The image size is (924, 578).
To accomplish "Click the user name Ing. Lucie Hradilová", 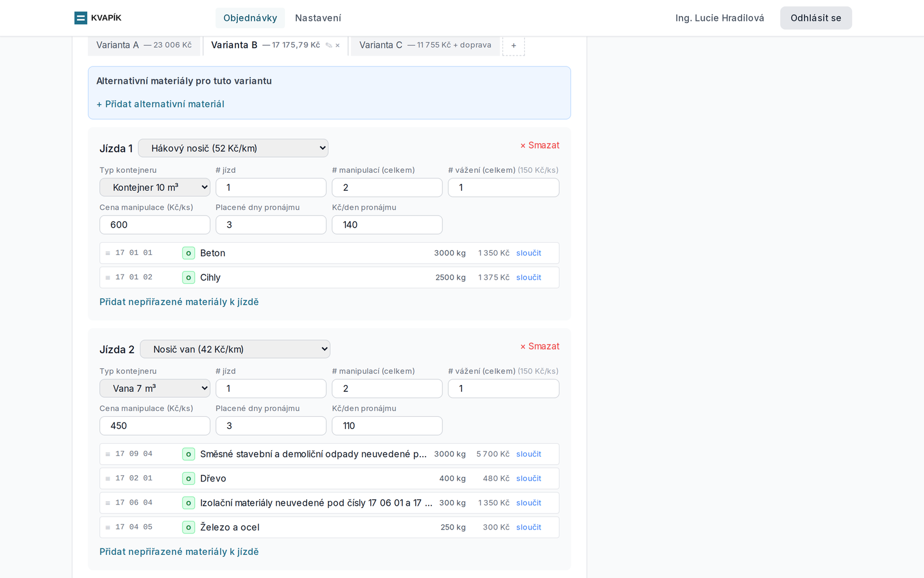I will 720,18.
